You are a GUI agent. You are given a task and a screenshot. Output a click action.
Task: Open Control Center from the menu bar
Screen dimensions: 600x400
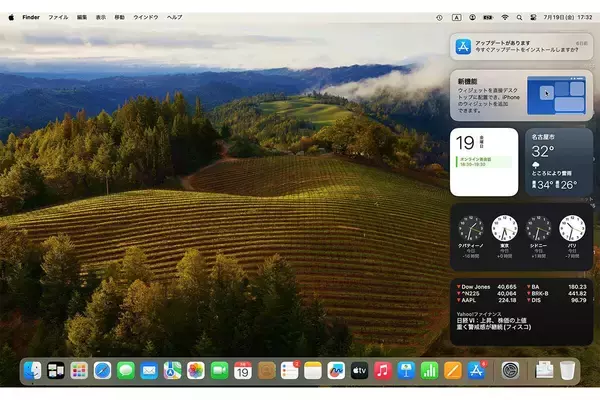tap(535, 17)
